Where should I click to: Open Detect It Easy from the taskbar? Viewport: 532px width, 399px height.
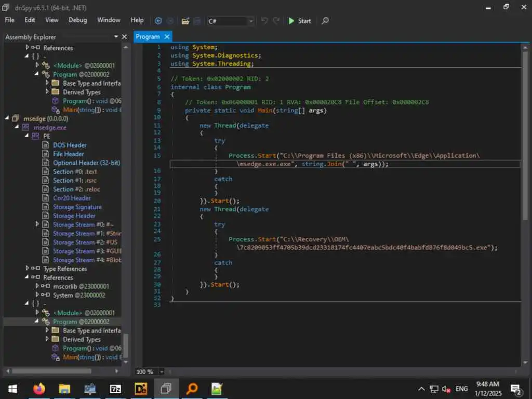(x=141, y=389)
